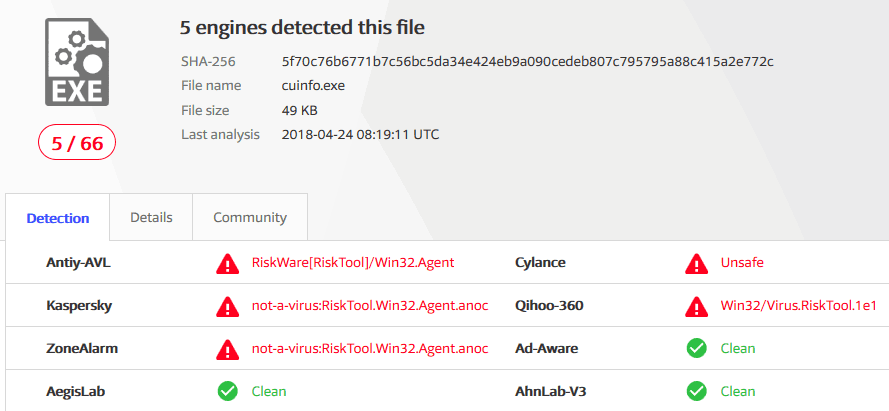
Task: Click the AegisLab green checkmark icon
Action: coord(227,391)
